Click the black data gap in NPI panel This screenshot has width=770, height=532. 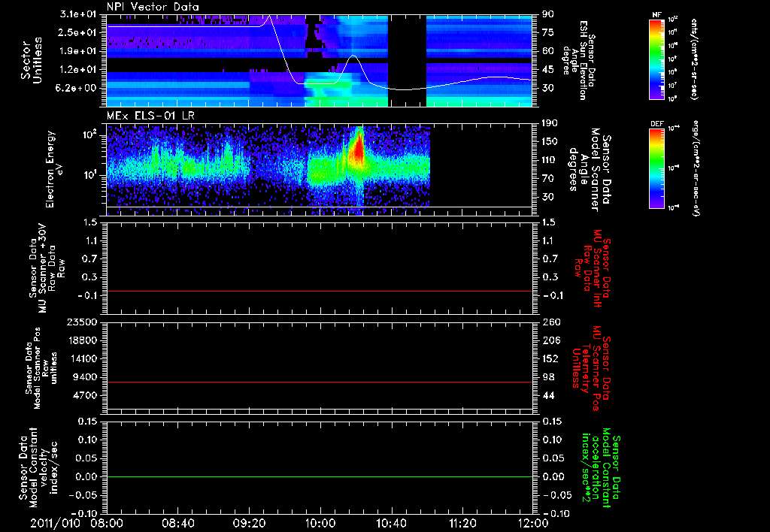(x=407, y=60)
